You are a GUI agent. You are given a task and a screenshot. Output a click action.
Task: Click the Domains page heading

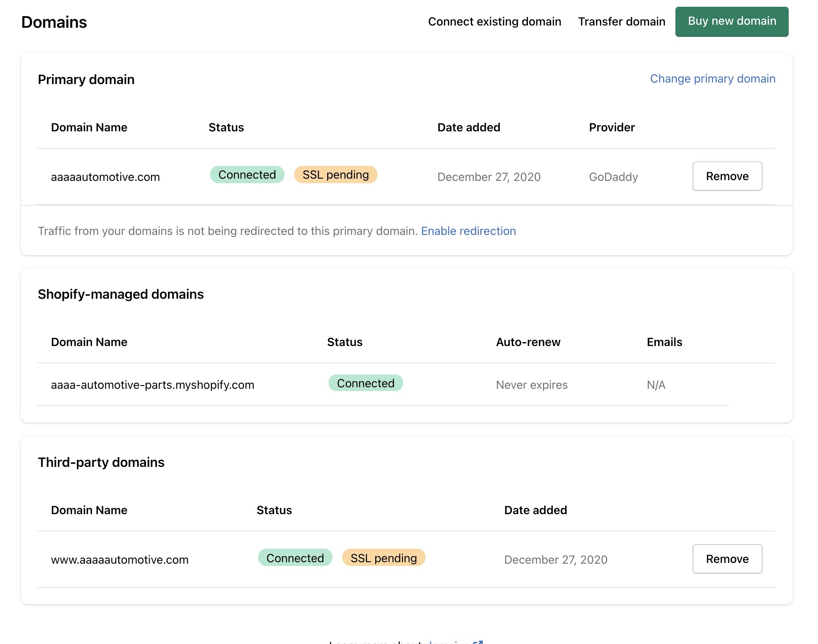click(x=54, y=22)
